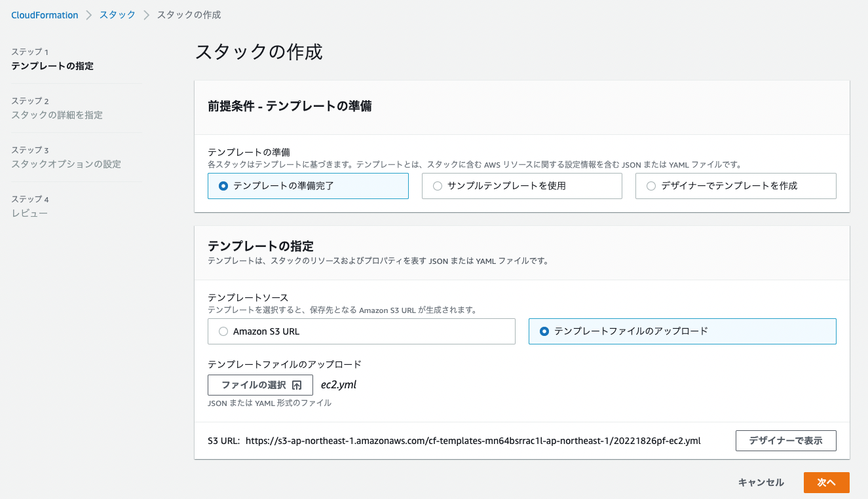Click the JSON または YAML 形式のファイル hint
This screenshot has height=499, width=868.
click(269, 403)
